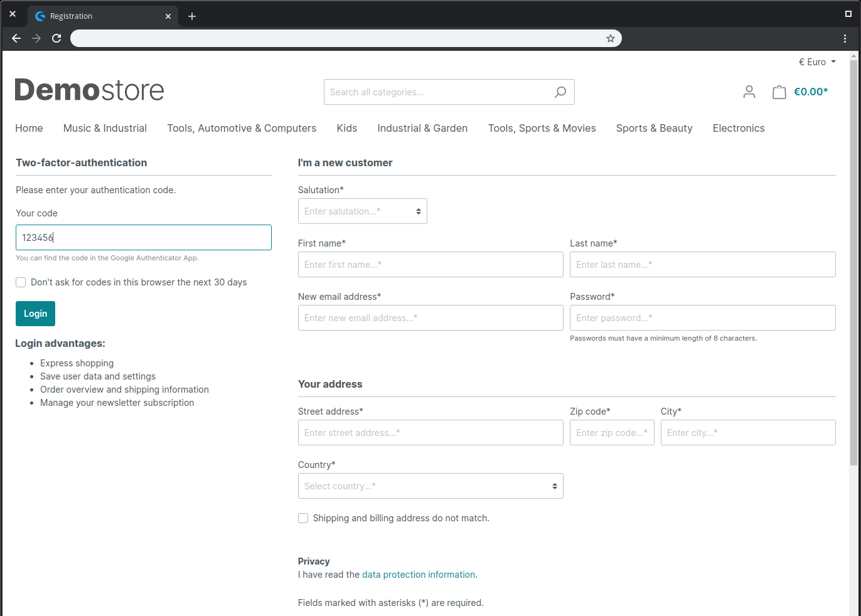Go to Home in navigation
The width and height of the screenshot is (861, 616).
pyautogui.click(x=29, y=128)
